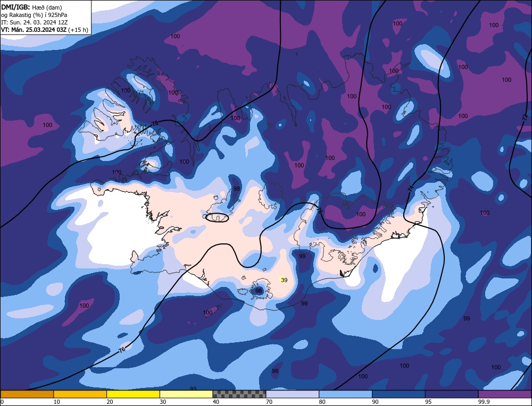This screenshot has width=532, height=406.
Task: Click the 'IT: Sun. 24. 03. 2024 12Z' line
Action: pos(34,22)
